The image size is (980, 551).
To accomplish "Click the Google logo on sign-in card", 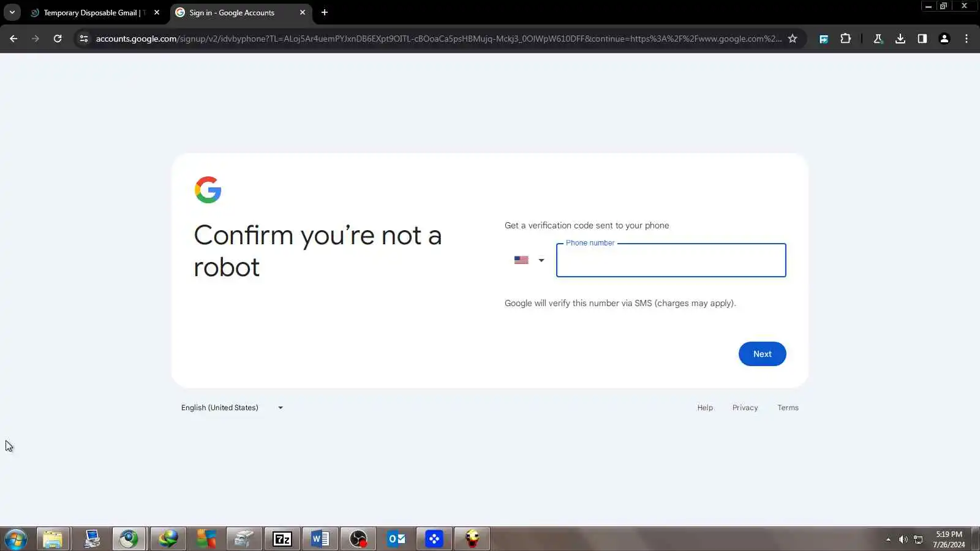I will (208, 190).
